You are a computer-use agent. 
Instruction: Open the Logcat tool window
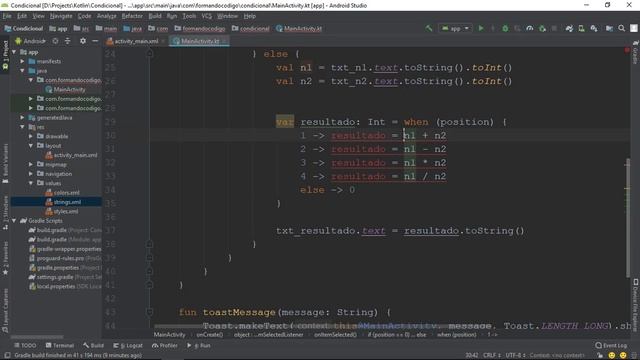(128, 346)
